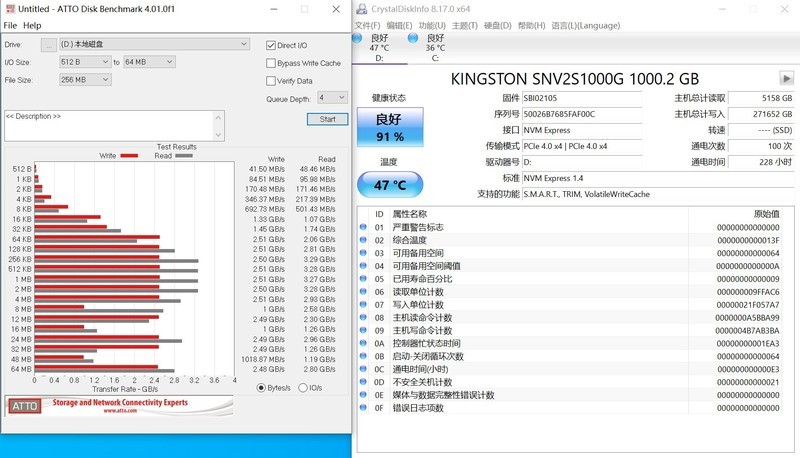This screenshot has width=800, height=458.
Task: Select the Bytes/s radio button
Action: (x=261, y=388)
